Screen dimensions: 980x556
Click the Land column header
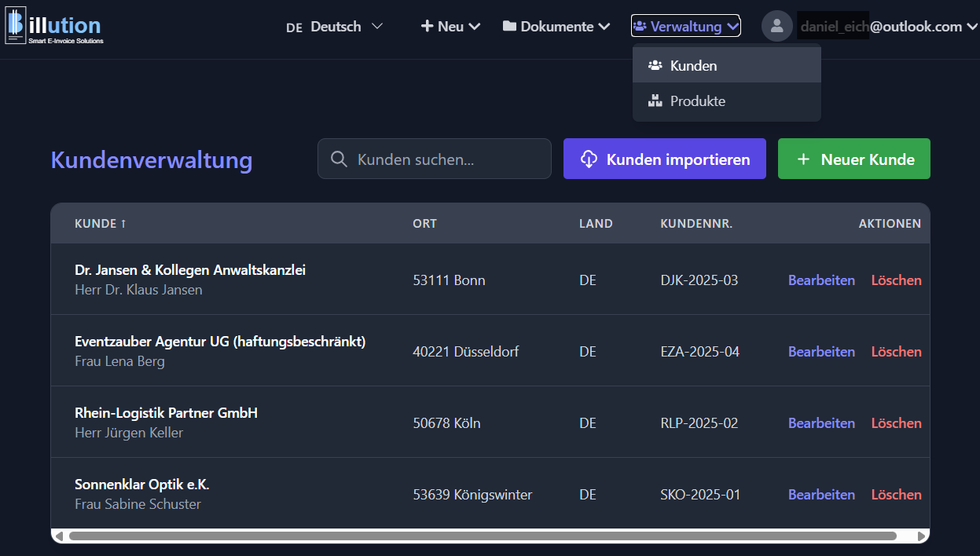pyautogui.click(x=596, y=224)
